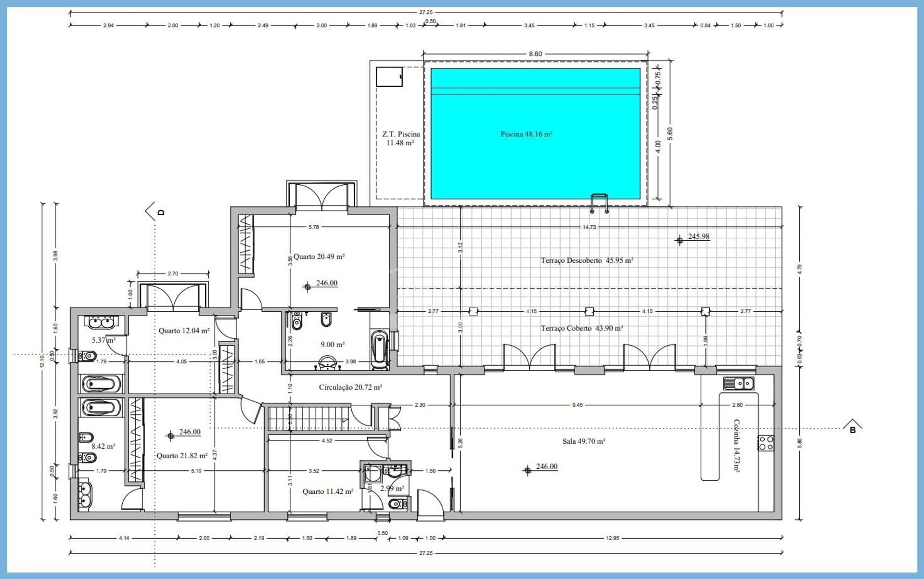924x579 pixels.
Task: Click the Quarto 20.49 m² label
Action: tap(319, 257)
